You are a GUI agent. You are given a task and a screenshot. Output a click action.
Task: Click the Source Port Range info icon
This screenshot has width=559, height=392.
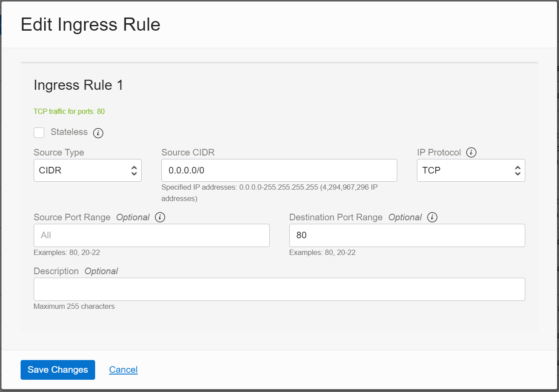[160, 217]
